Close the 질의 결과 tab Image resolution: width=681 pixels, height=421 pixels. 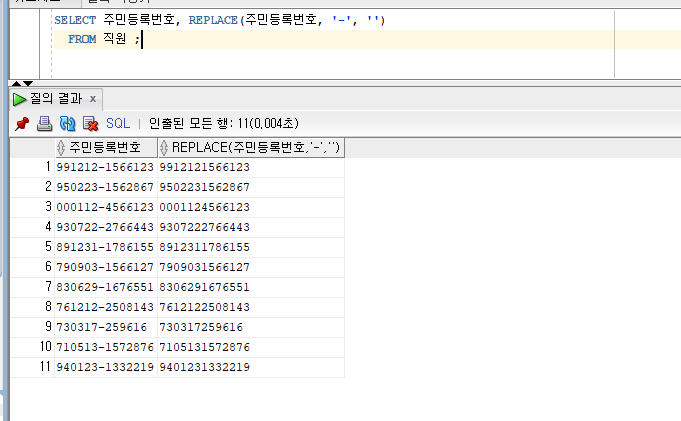click(x=93, y=99)
